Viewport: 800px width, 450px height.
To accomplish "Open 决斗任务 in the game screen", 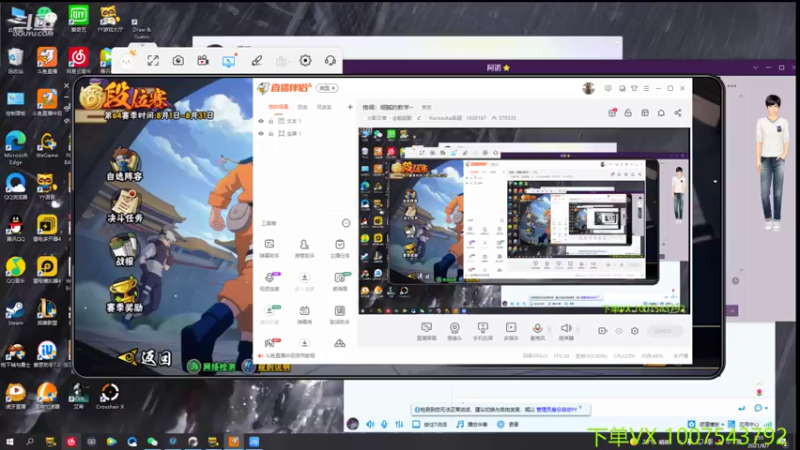I will point(125,207).
